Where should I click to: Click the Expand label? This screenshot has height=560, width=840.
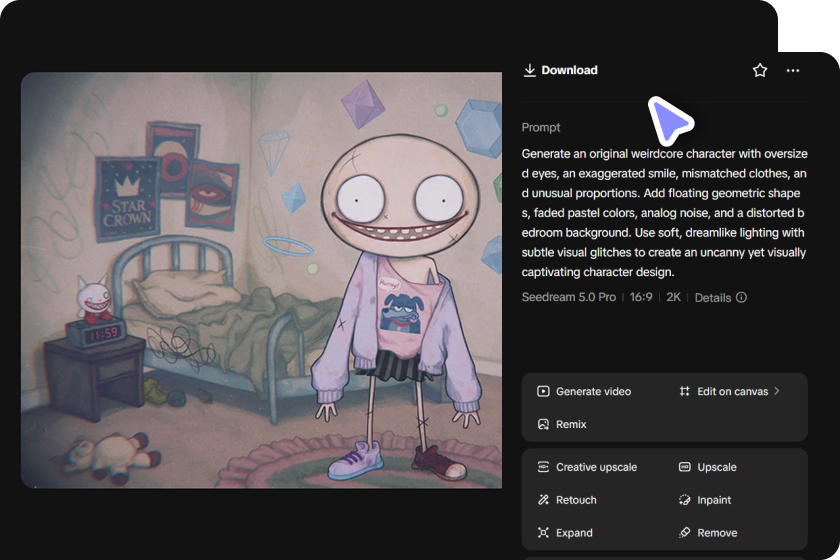tap(574, 533)
